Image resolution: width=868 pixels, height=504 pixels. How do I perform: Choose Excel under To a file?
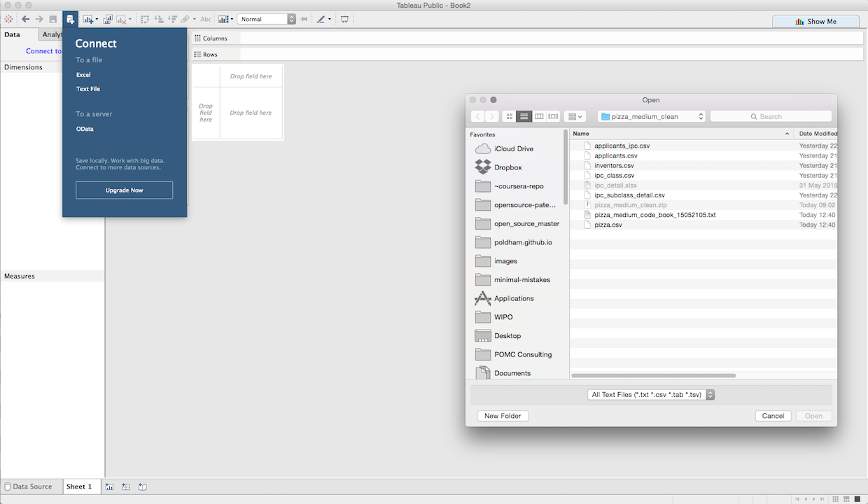(83, 75)
